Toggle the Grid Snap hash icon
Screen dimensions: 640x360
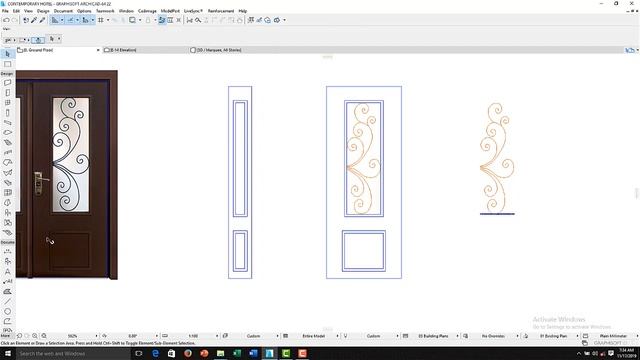(100, 20)
